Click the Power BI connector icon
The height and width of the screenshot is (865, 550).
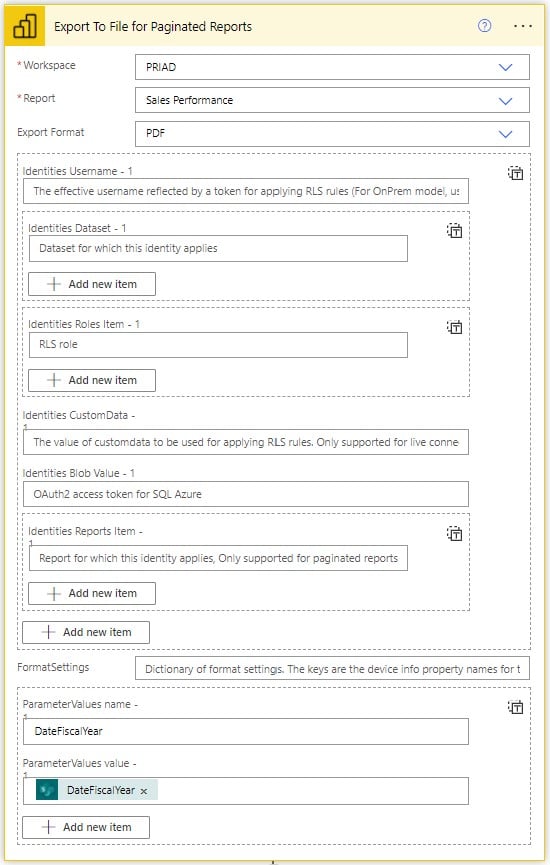point(25,26)
